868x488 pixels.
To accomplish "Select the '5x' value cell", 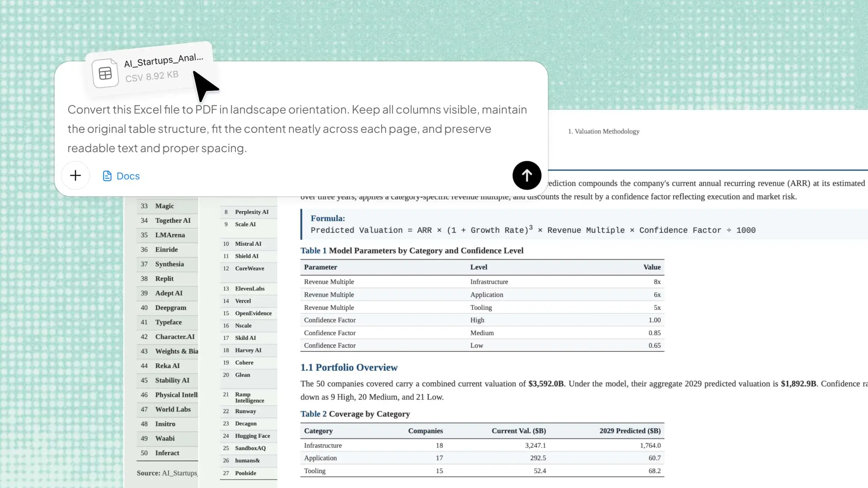I will 657,308.
